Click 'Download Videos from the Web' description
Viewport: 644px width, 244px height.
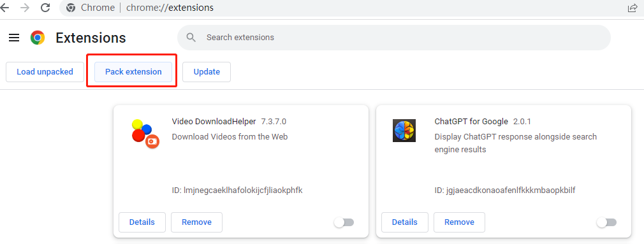(x=230, y=136)
